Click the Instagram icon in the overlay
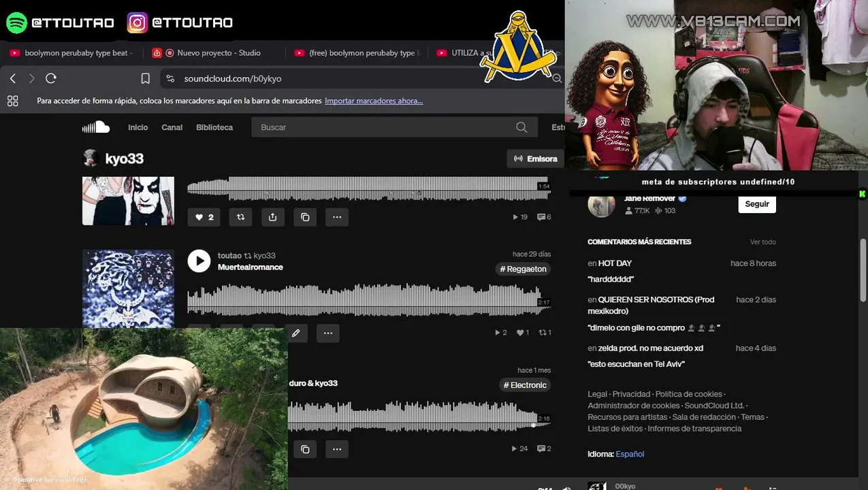This screenshot has height=490, width=868. point(138,22)
